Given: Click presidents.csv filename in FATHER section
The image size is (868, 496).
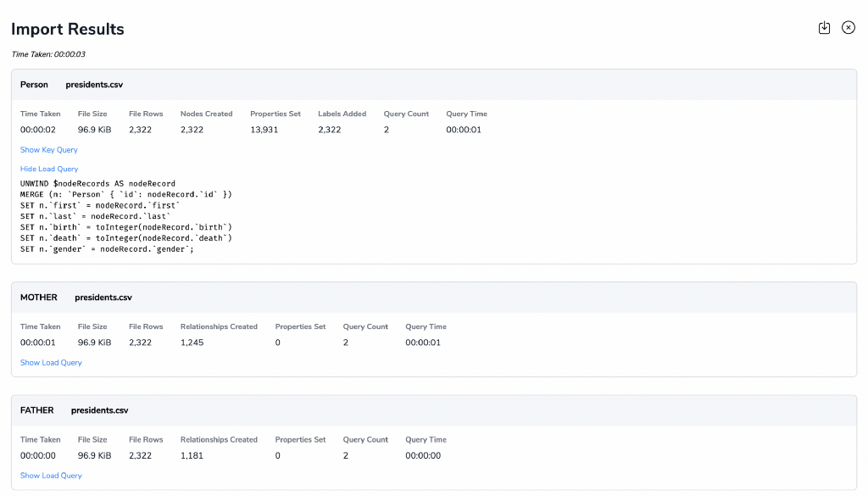Looking at the screenshot, I should [x=100, y=410].
